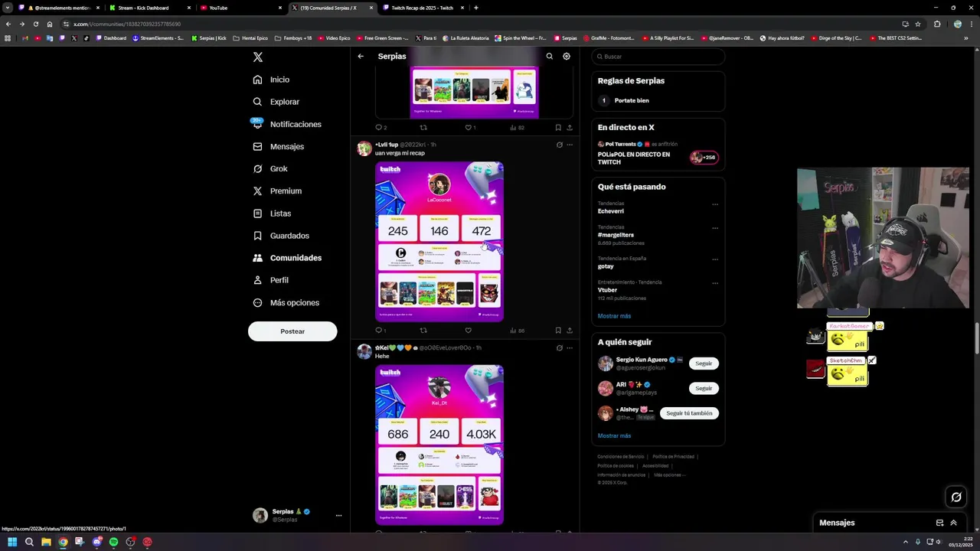Bookmark this page with star icon
The width and height of the screenshot is (980, 551).
918,24
